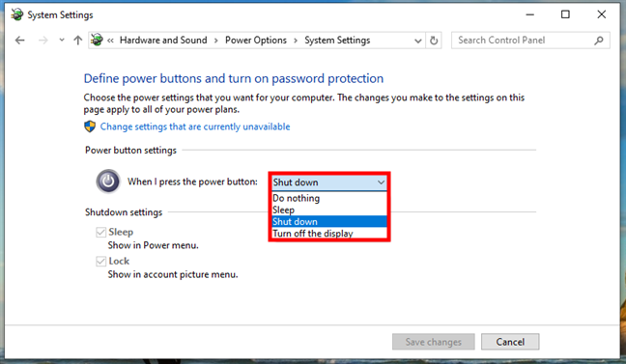Click the System Settings title bar icon

click(17, 14)
